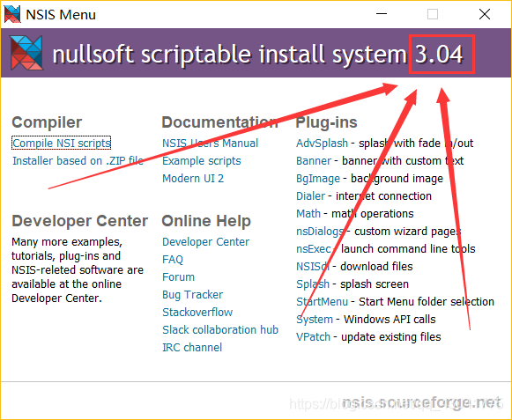Open the Splash plug-in link
The height and width of the screenshot is (420, 512).
tap(313, 284)
